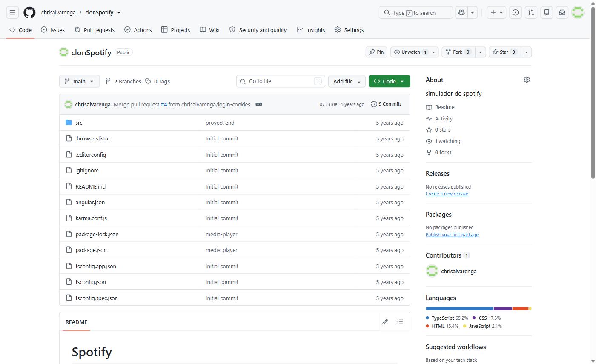The height and width of the screenshot is (364, 596).
Task: Open pull request #4 link
Action: pyautogui.click(x=164, y=104)
